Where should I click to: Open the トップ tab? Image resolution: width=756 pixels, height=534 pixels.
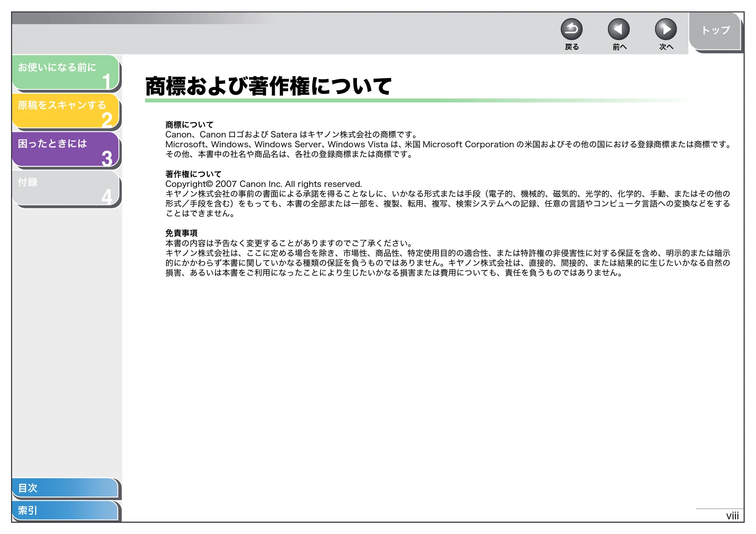point(715,31)
